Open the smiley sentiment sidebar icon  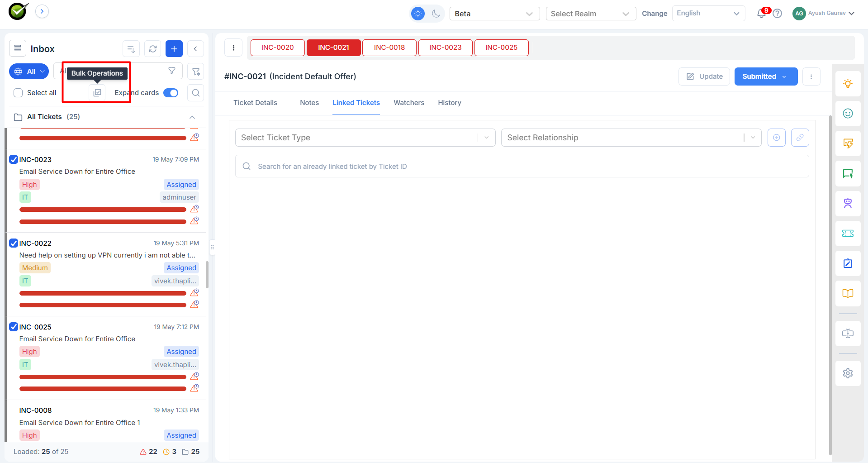[x=848, y=114]
